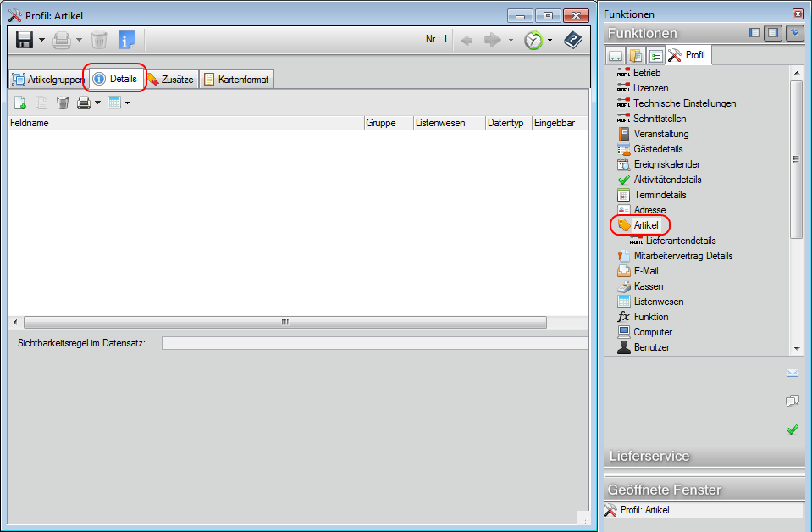Open the dropdown arrow beside list printer icon

pyautogui.click(x=97, y=103)
